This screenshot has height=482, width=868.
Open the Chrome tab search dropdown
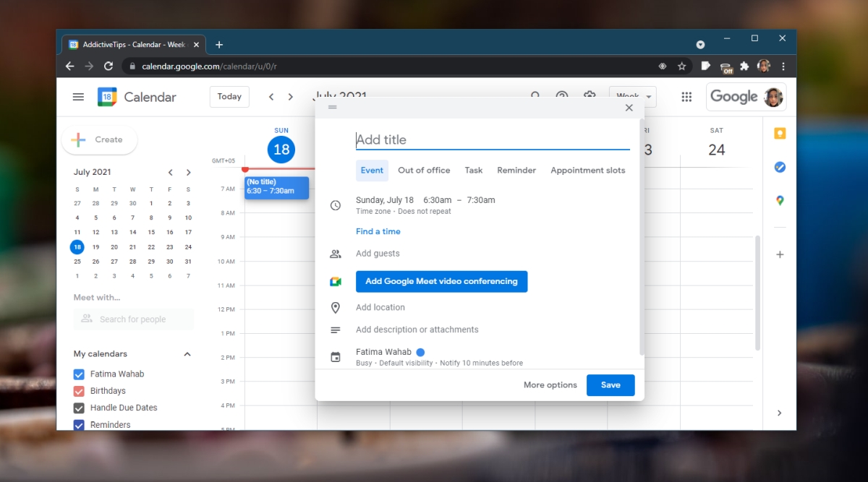click(700, 44)
